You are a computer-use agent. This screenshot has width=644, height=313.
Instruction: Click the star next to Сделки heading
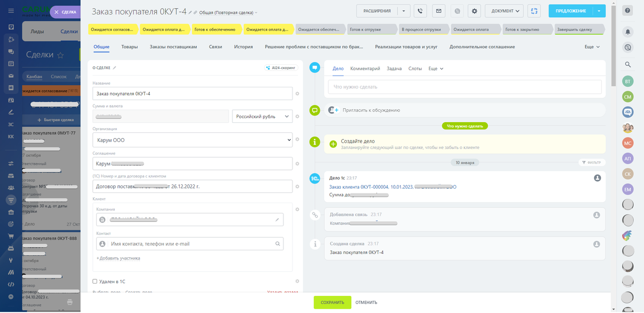pyautogui.click(x=61, y=55)
